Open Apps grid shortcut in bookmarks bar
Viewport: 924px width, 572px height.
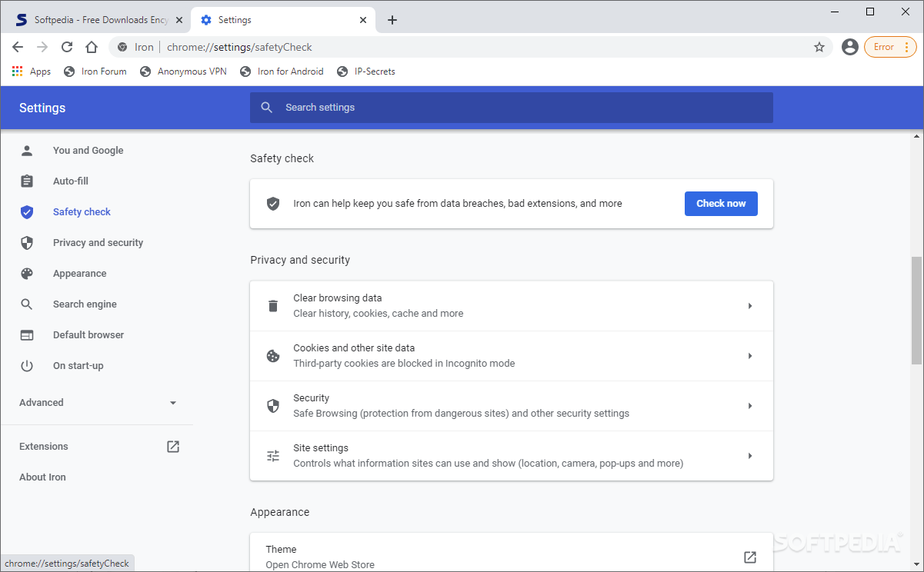click(32, 71)
